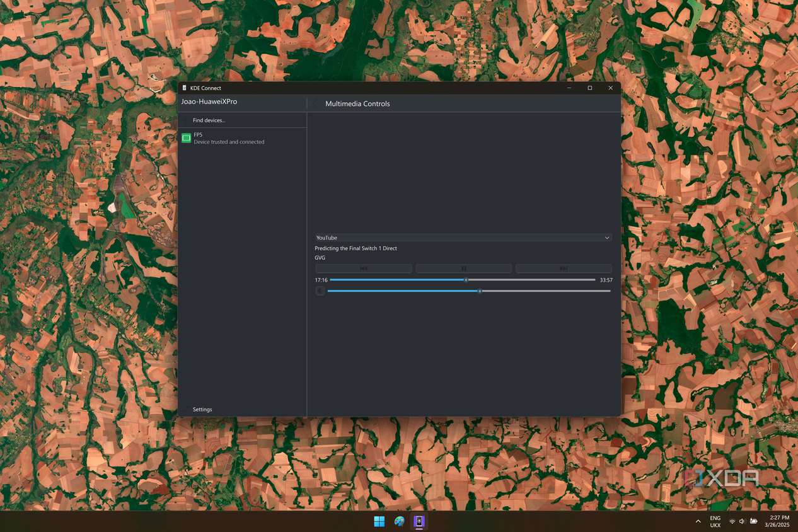This screenshot has width=798, height=532.
Task: Click the taskbar volume icon
Action: point(742,521)
